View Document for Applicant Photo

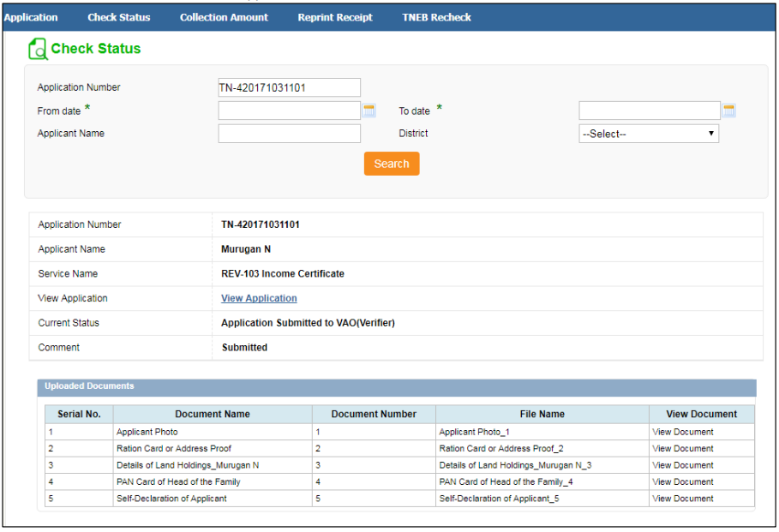pos(683,432)
